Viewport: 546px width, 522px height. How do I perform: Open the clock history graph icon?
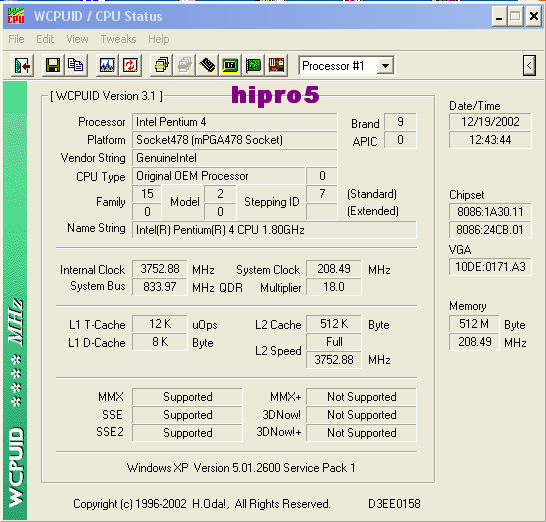click(107, 65)
